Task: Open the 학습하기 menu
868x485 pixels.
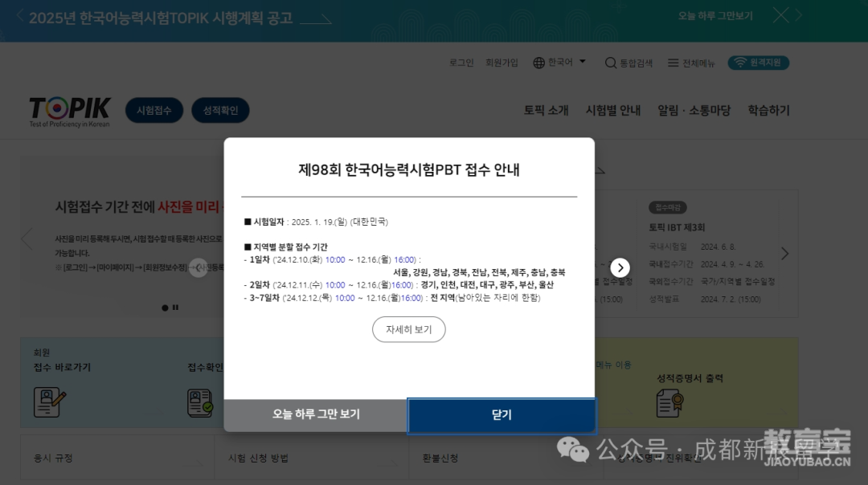Action: click(769, 110)
